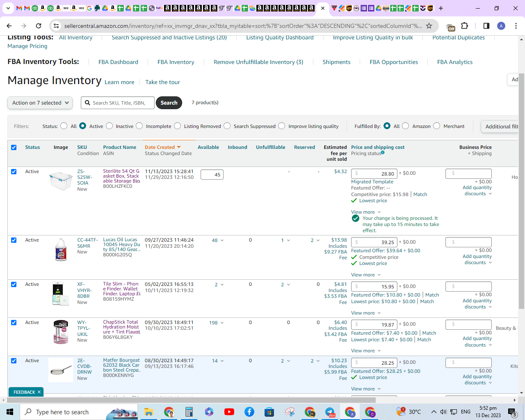Sort by the Date Created column
The width and height of the screenshot is (525, 420).
click(162, 147)
